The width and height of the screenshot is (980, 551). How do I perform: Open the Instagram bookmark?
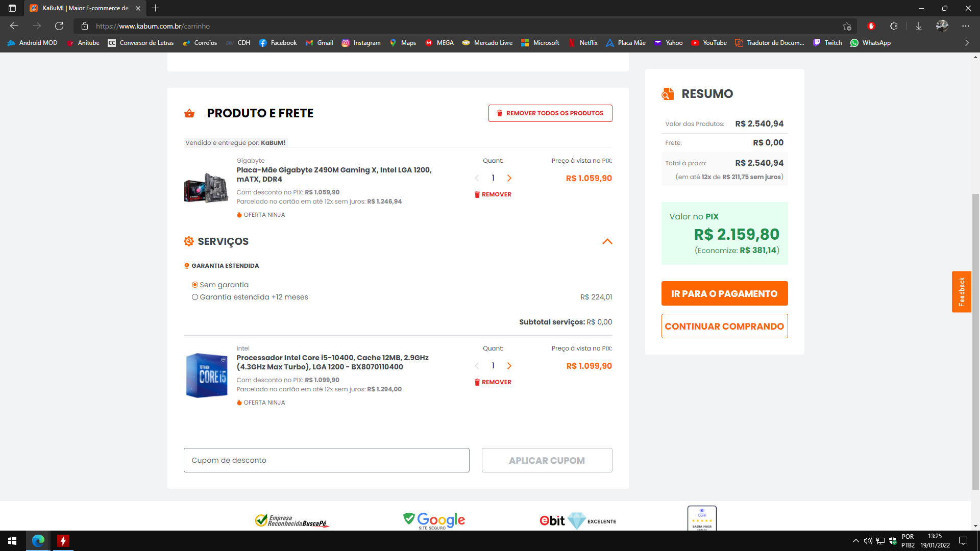pos(361,43)
